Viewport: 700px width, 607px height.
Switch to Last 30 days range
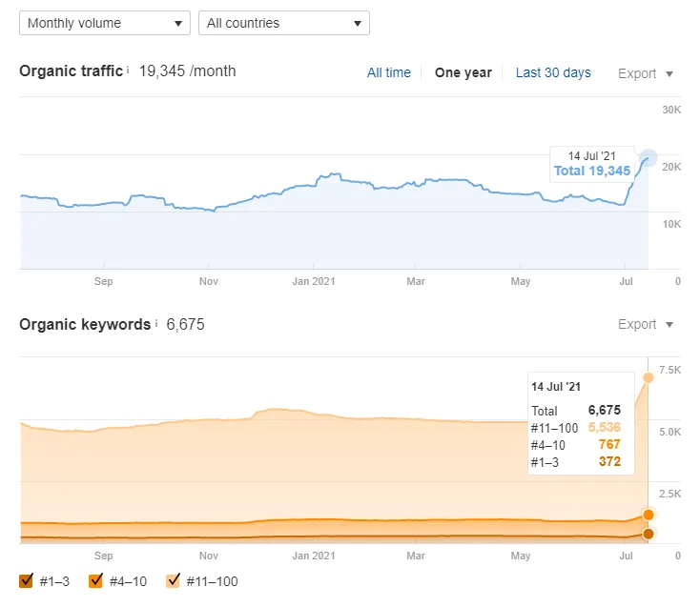[553, 72]
